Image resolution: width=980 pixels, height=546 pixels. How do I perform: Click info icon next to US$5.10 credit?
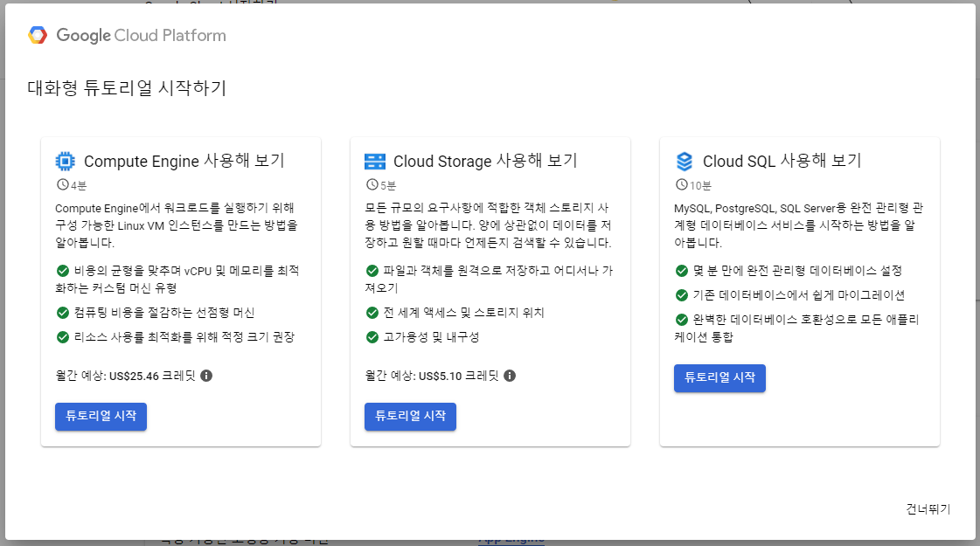tap(510, 376)
